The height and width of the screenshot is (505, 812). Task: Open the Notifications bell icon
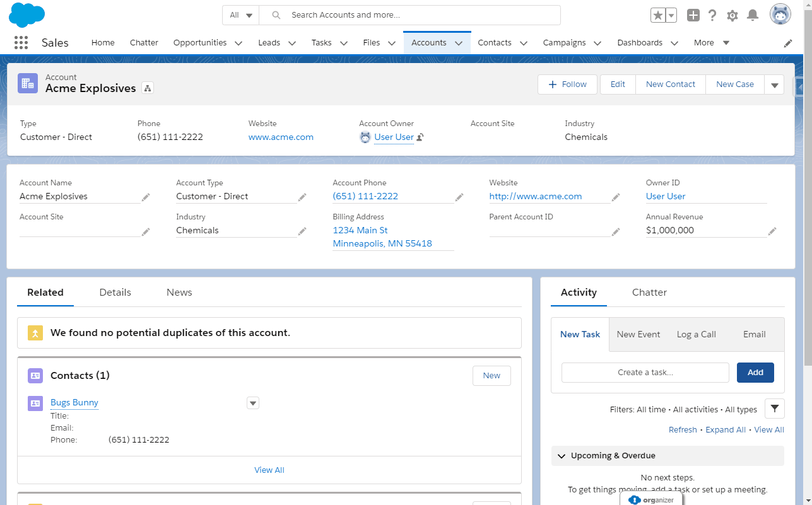click(752, 15)
